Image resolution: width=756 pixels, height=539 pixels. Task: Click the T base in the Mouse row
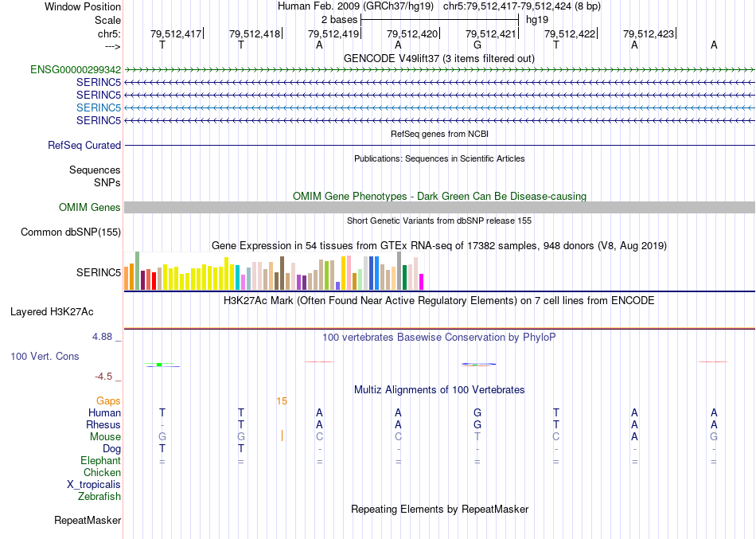[477, 437]
